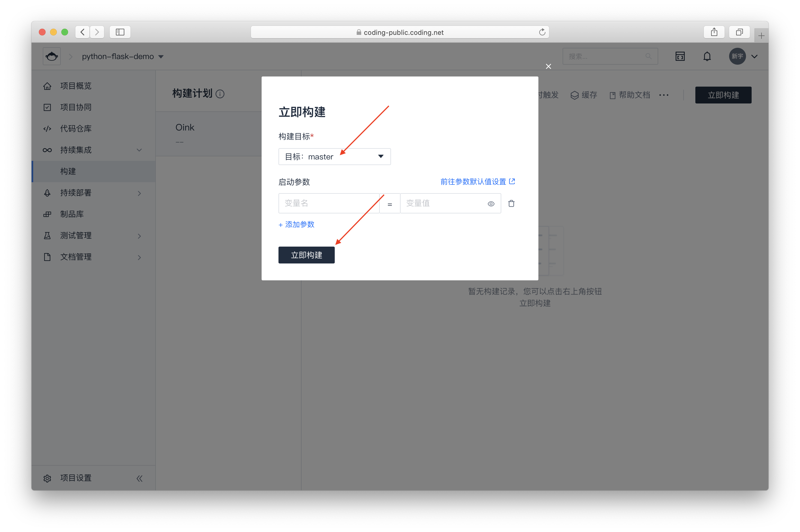Open 文档管理 via its document icon

click(47, 257)
